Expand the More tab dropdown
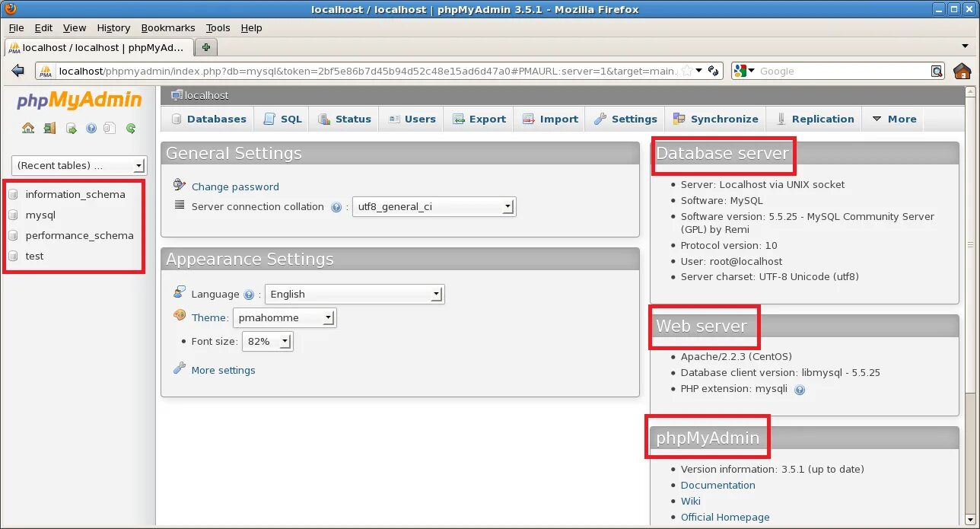Screen dimensions: 980x529 click(x=893, y=119)
